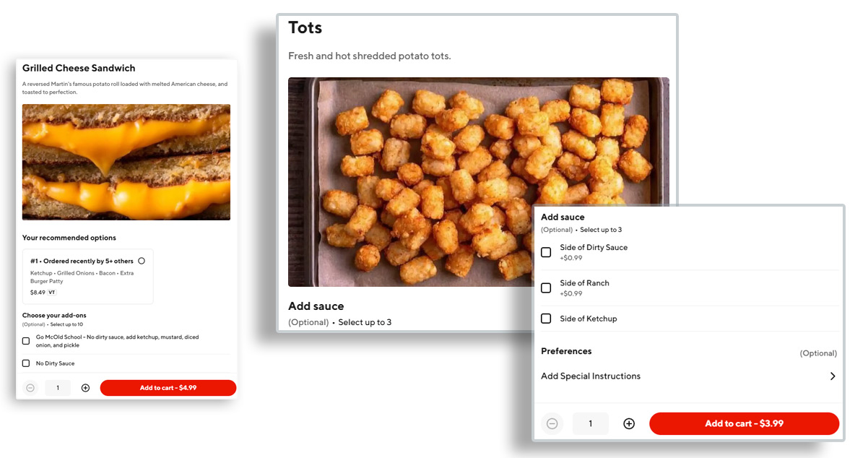This screenshot has width=868, height=458.
Task: Tick the Side of Ketchup checkbox
Action: [546, 319]
